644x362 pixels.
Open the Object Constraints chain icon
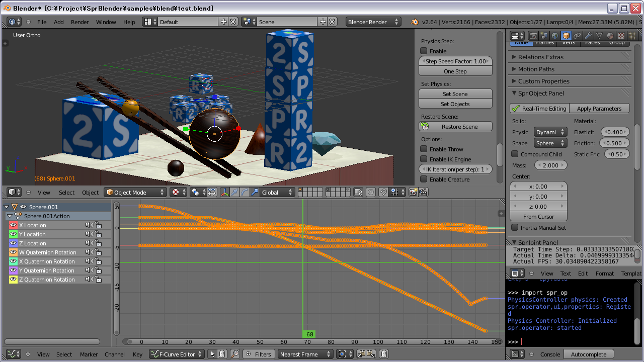click(577, 36)
